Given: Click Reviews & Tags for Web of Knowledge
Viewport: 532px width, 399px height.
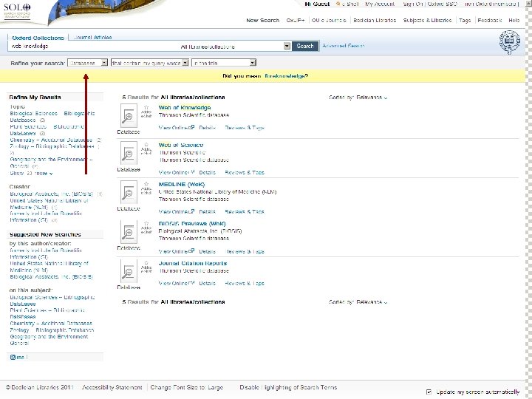Looking at the screenshot, I should pyautogui.click(x=245, y=128).
